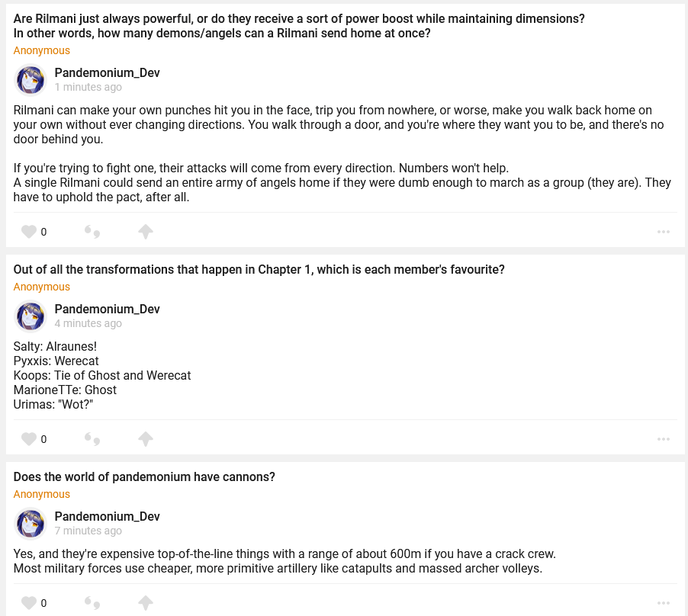This screenshot has width=688, height=616.
Task: Quote the cannons answer
Action: (92, 603)
